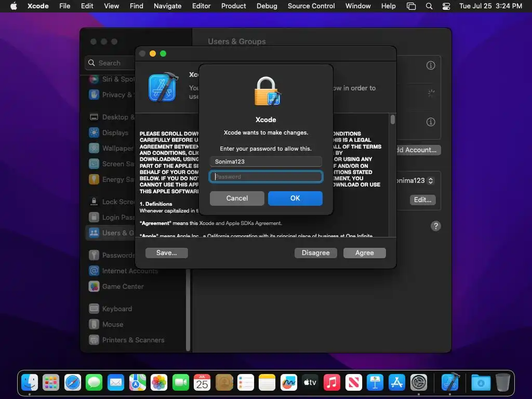
Task: Click the Xcode icon in the Dock
Action: click(450, 382)
